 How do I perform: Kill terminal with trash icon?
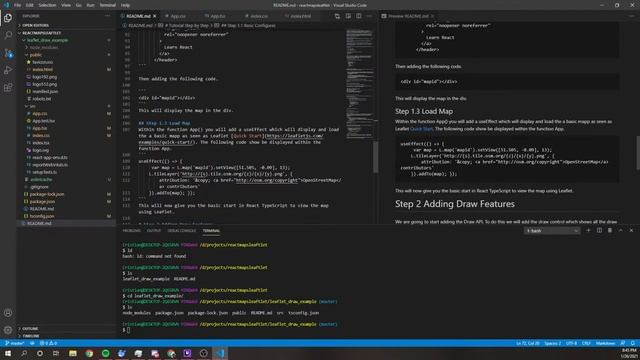click(610, 231)
